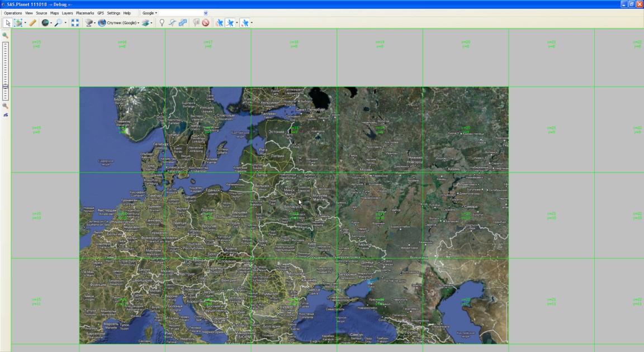Select the arrow pointer tool

point(8,23)
